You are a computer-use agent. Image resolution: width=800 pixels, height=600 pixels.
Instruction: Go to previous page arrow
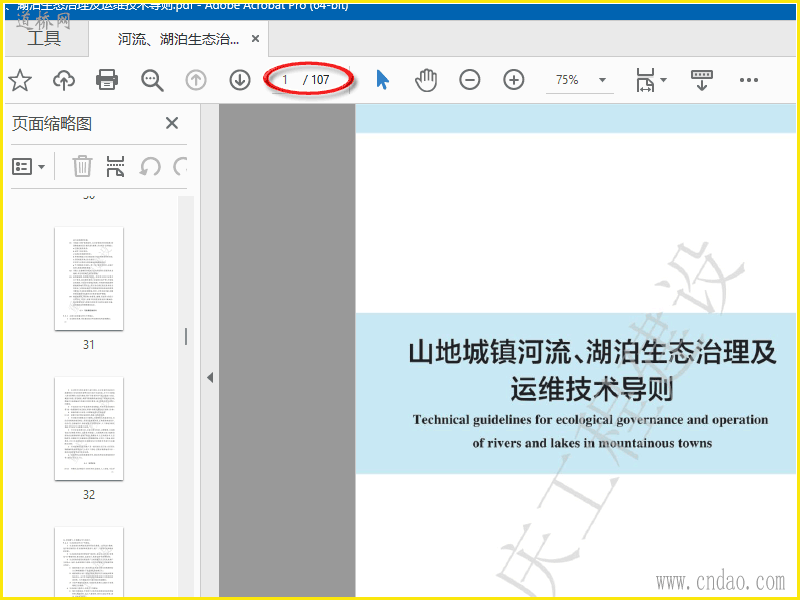coord(196,80)
